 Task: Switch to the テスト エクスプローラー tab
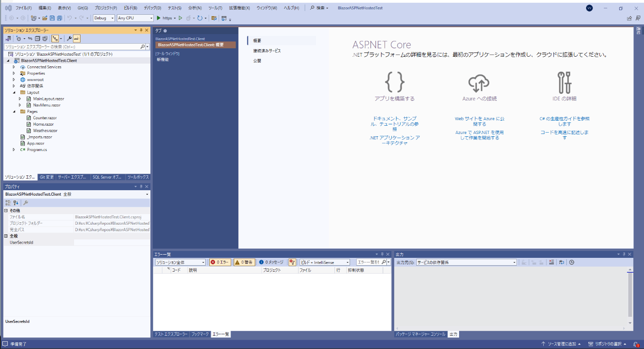pyautogui.click(x=171, y=334)
